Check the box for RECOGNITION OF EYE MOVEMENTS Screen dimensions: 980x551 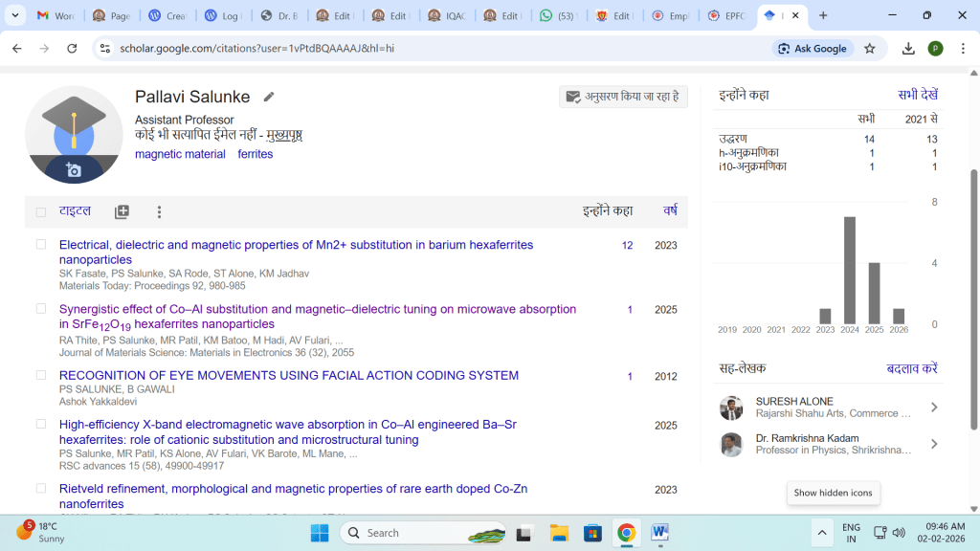[x=40, y=375]
